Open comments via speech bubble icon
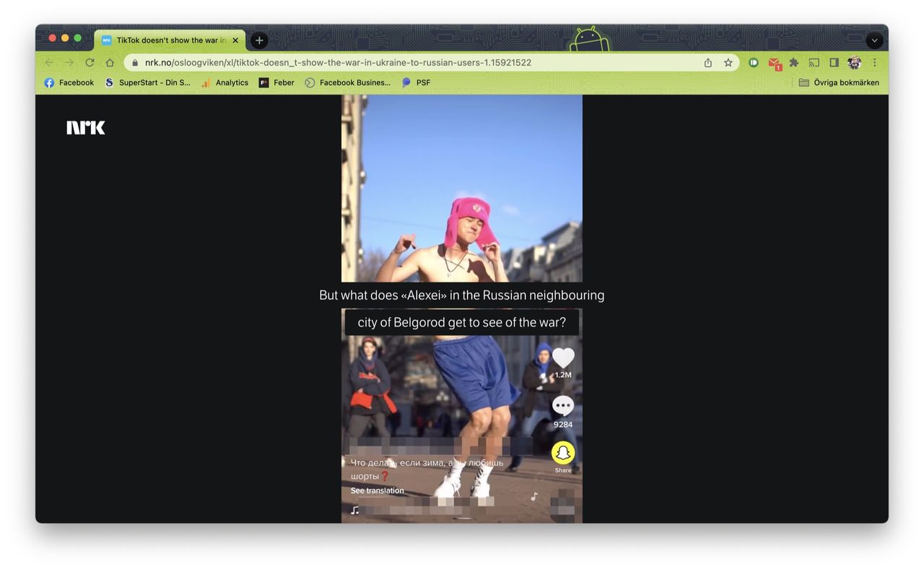Image resolution: width=924 pixels, height=570 pixels. [x=563, y=406]
